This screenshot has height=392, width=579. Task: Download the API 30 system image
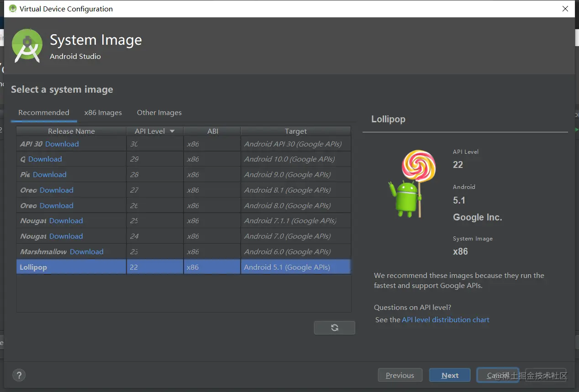click(62, 144)
